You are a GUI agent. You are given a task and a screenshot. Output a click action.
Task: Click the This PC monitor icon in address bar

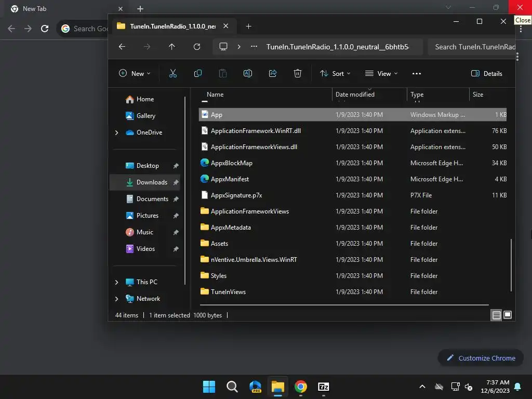(223, 46)
